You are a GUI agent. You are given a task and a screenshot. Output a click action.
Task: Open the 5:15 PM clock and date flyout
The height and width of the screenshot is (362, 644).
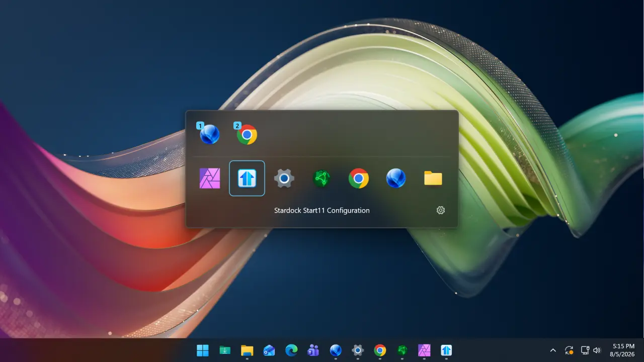click(623, 350)
